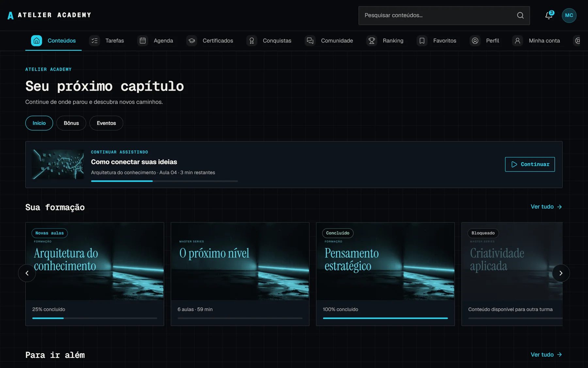This screenshot has width=588, height=368.
Task: Open the MC user avatar menu
Action: (569, 15)
